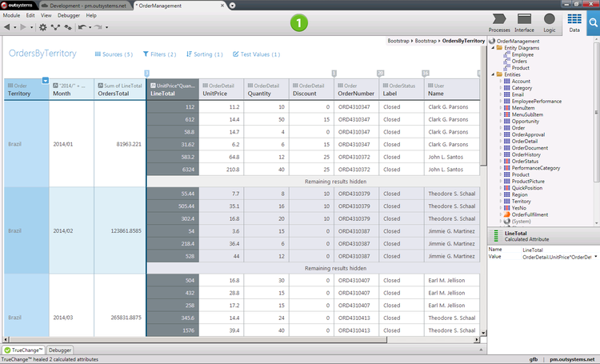The image size is (600, 364).
Task: Click the search magnifier icon
Action: 593,23
